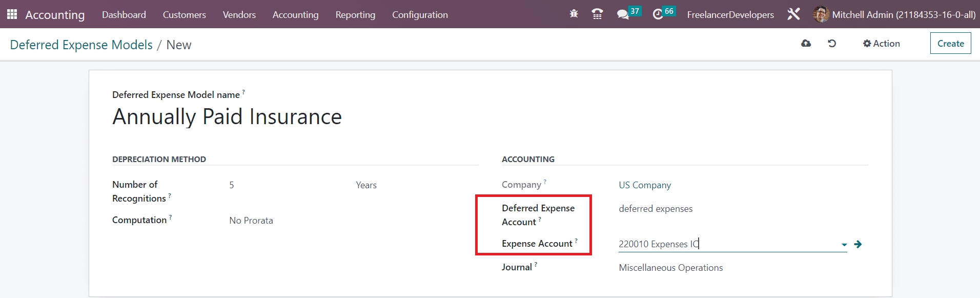The height and width of the screenshot is (298, 980).
Task: Open the Expense Account internal link arrow
Action: pos(858,245)
